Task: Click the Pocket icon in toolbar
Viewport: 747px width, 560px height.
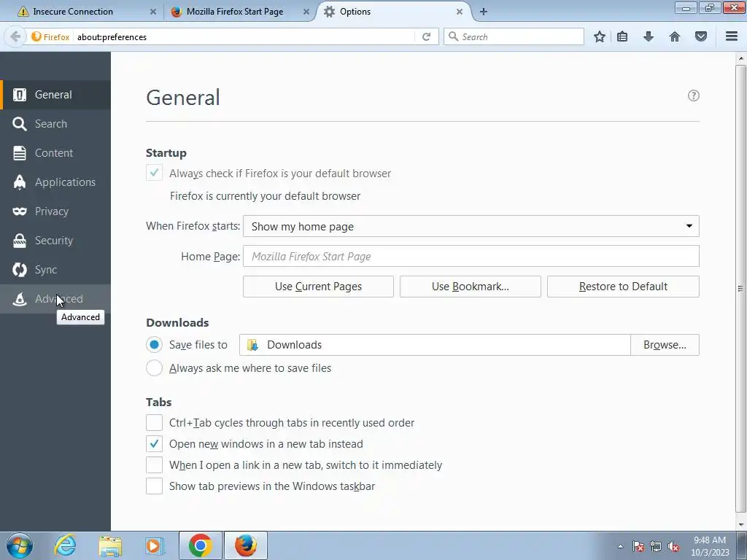Action: pos(701,36)
